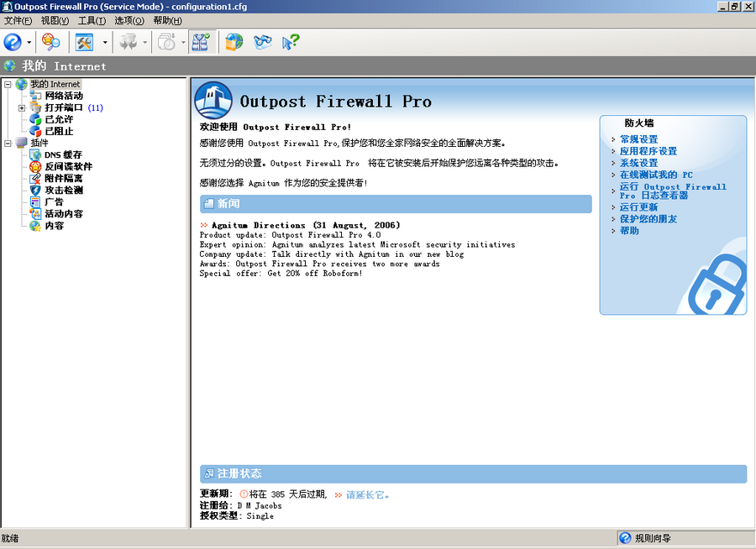Click the spyware scan magnifier icon

coord(51,43)
